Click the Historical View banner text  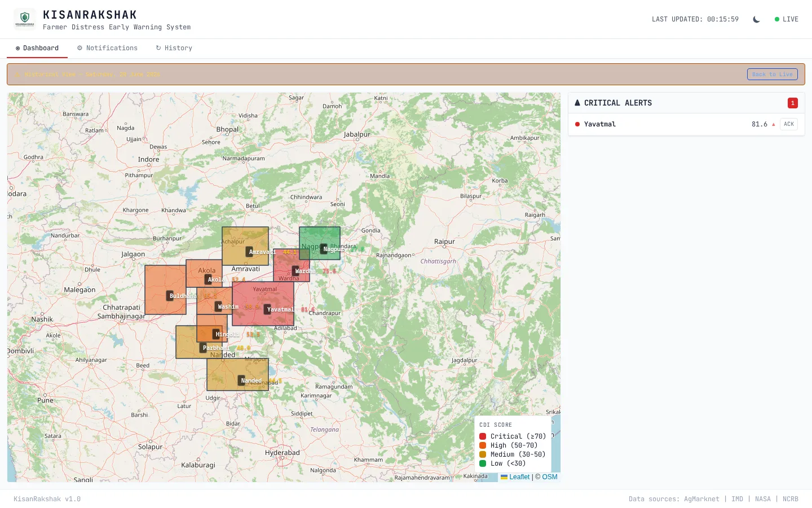click(92, 75)
